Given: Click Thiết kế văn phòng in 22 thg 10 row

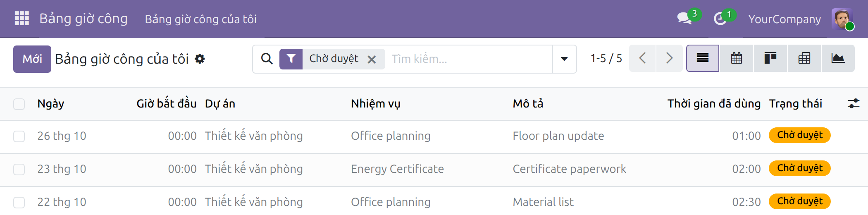Looking at the screenshot, I should (x=254, y=202).
